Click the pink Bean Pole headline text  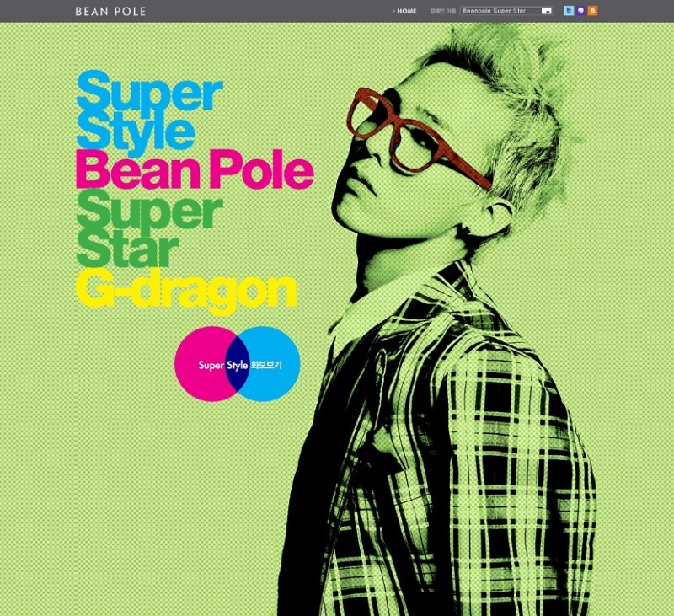[195, 169]
